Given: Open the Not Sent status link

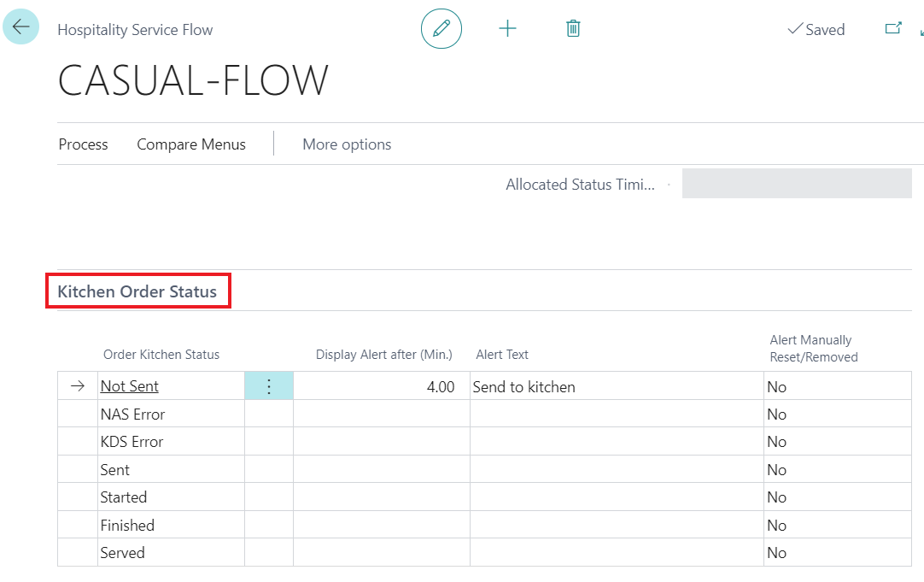Looking at the screenshot, I should (130, 386).
